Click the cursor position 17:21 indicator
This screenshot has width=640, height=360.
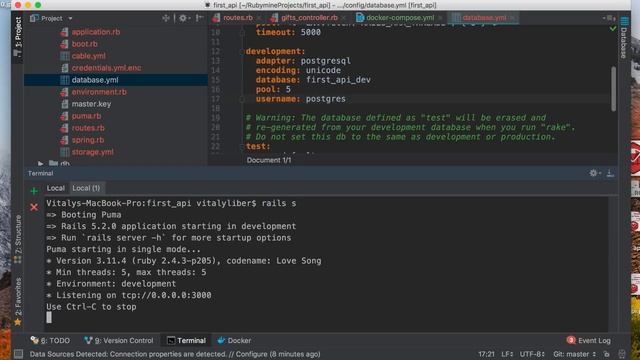[486, 354]
